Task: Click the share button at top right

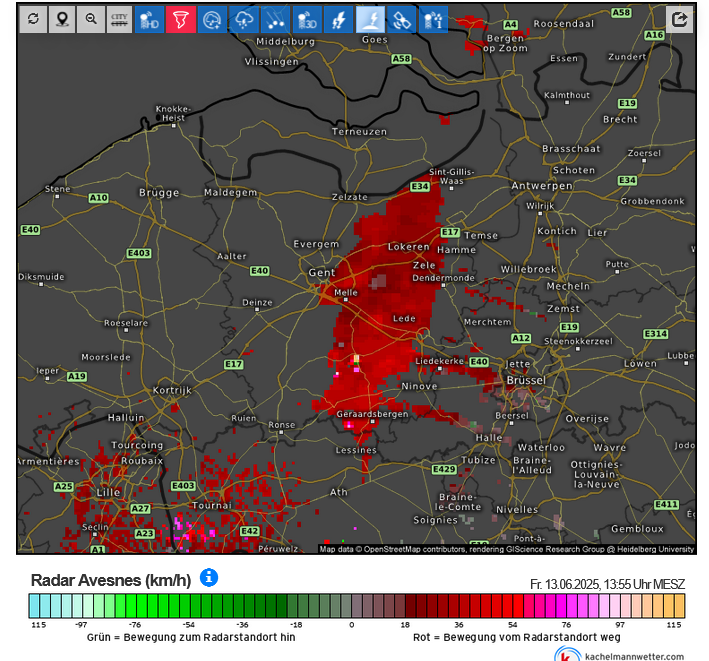Action: [679, 19]
